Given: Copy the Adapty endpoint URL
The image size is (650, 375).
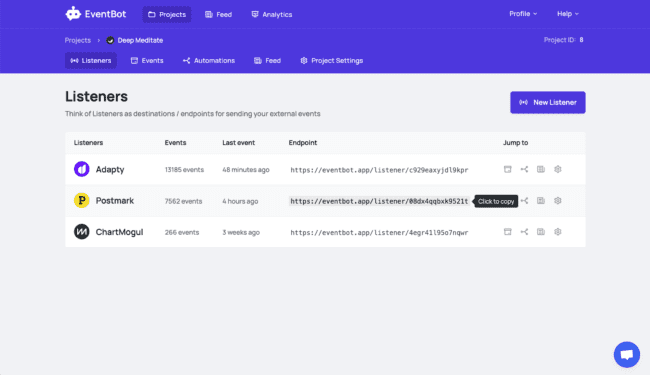Looking at the screenshot, I should (379, 170).
